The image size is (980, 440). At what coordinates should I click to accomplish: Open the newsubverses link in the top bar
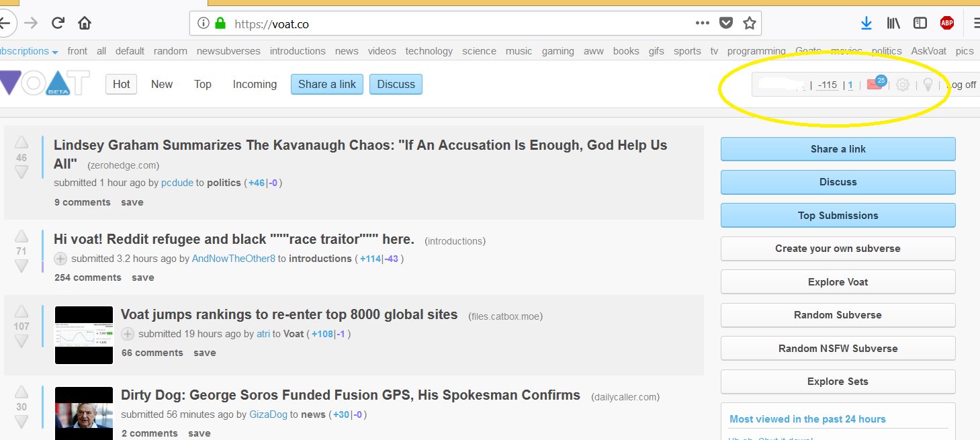pos(228,51)
